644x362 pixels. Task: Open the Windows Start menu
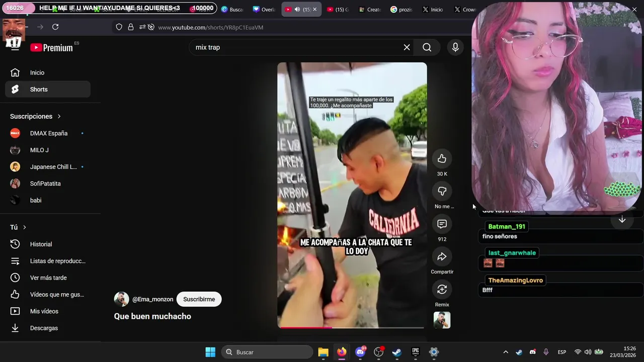click(210, 352)
